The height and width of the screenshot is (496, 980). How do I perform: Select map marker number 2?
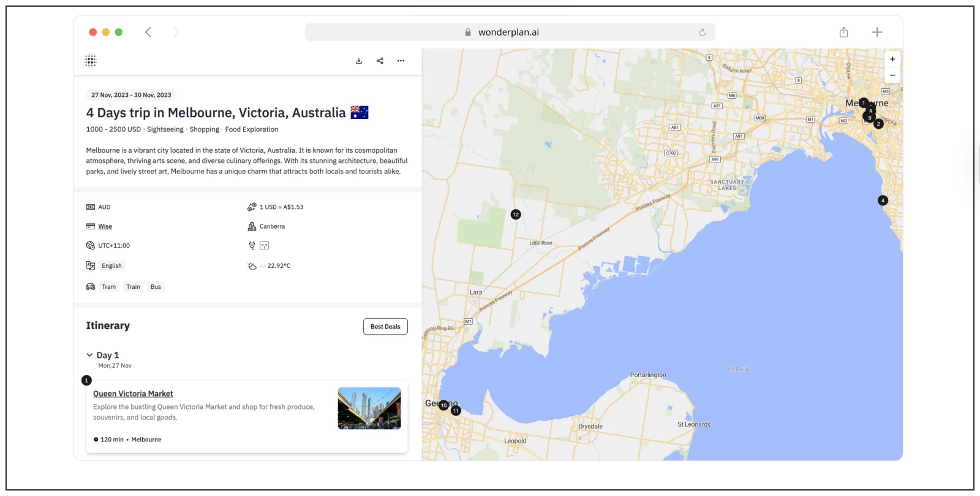click(878, 124)
